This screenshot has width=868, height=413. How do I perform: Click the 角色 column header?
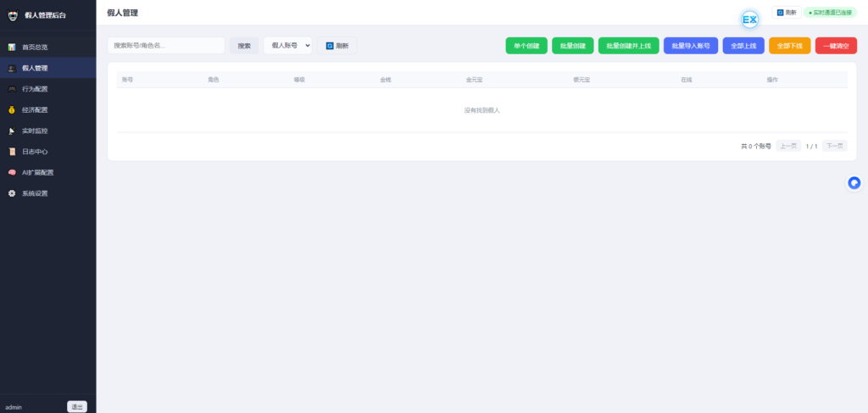214,80
